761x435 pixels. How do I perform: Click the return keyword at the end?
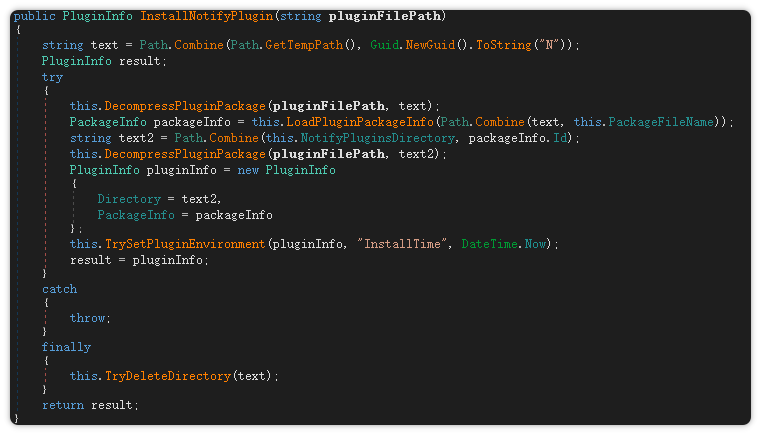pyautogui.click(x=63, y=405)
